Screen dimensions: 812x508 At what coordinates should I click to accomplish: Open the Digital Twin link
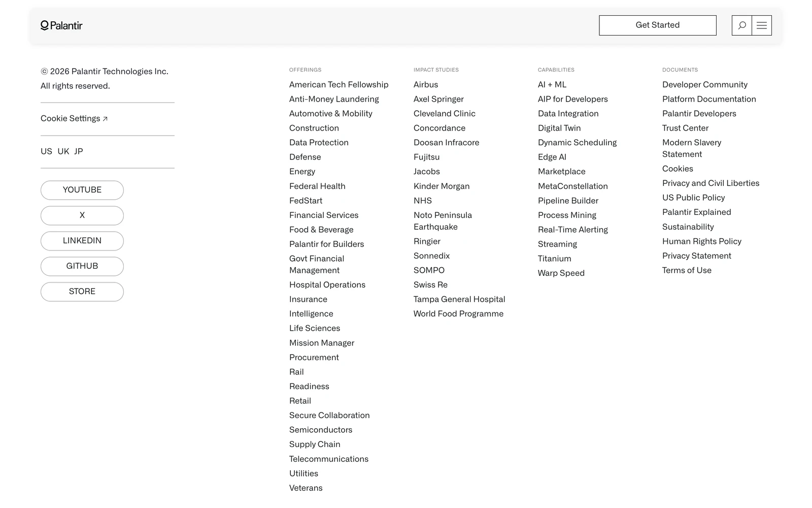559,128
